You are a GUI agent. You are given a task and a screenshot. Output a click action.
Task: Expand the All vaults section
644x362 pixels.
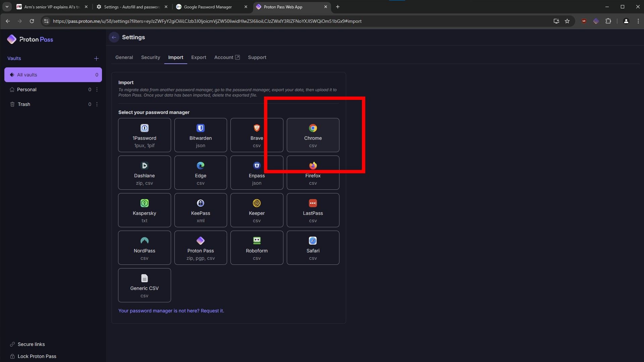pos(53,74)
